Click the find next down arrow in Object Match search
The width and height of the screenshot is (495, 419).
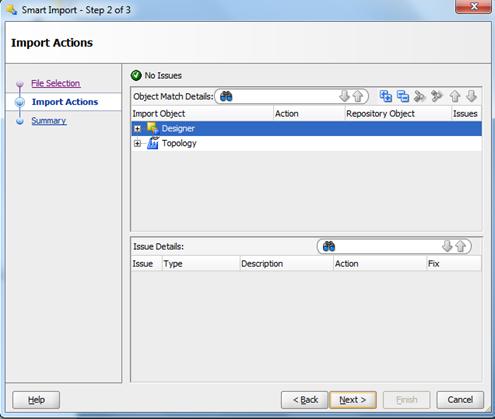[344, 96]
